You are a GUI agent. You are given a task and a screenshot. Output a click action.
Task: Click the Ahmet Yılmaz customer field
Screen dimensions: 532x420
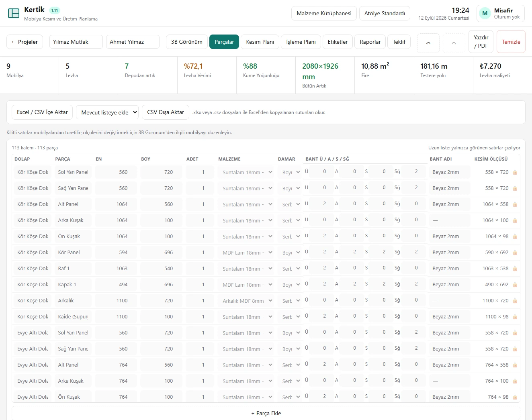tap(133, 42)
